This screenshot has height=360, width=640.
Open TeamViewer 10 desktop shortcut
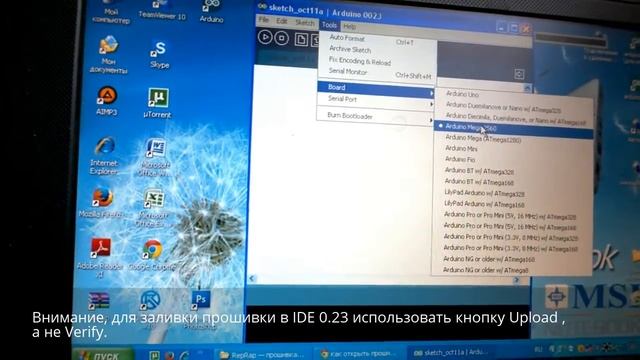[x=162, y=10]
